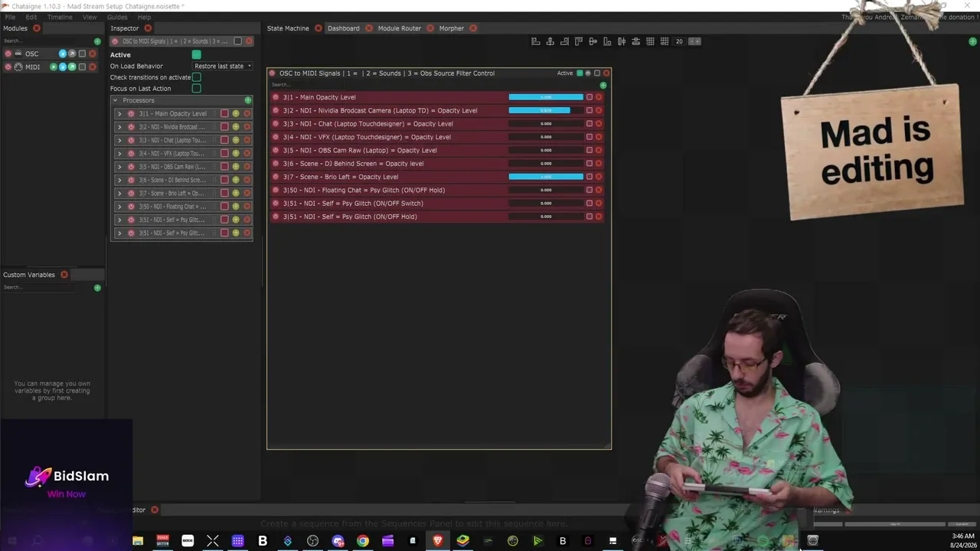Duplicate 3|6 processor using yellow plus icon
The width and height of the screenshot is (980, 551).
[236, 180]
